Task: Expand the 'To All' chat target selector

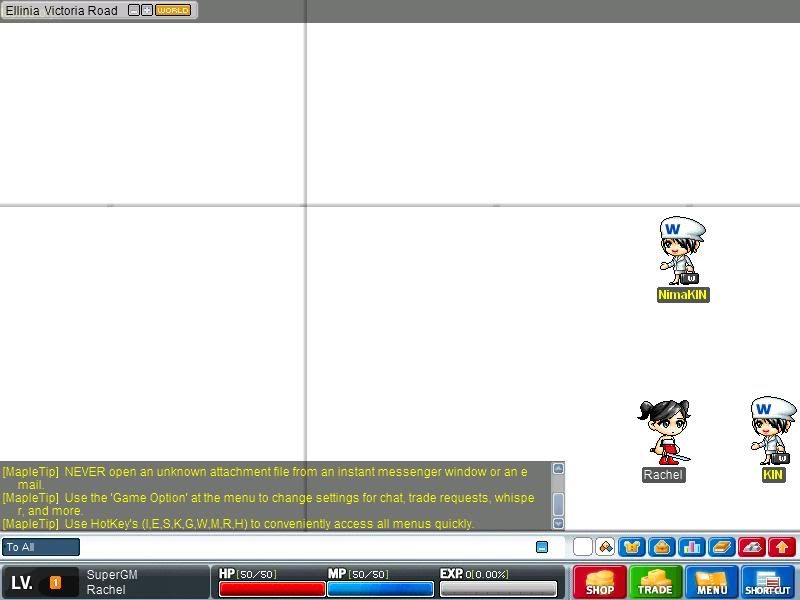Action: pyautogui.click(x=41, y=547)
